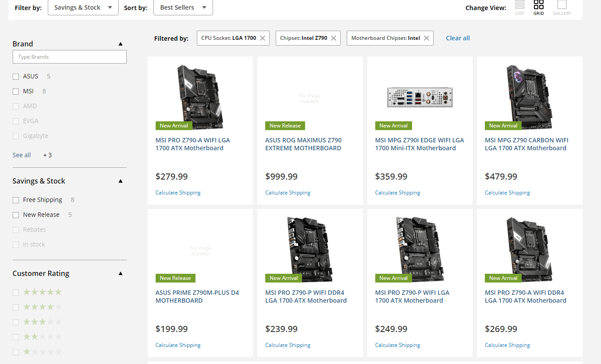Open MSI MPG Z790i EDGE WIFI product
601x364 pixels.
click(x=420, y=144)
